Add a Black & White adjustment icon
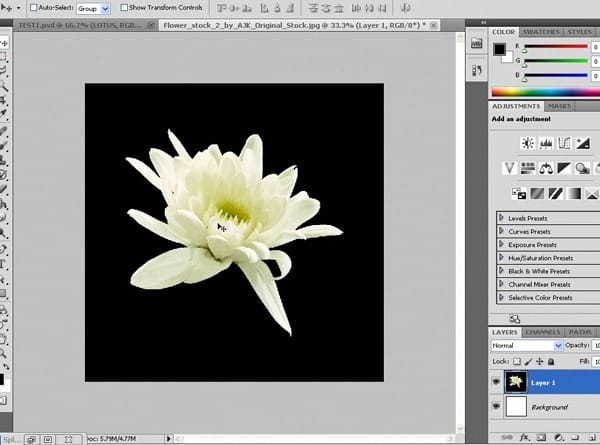600x445 pixels. pos(564,168)
